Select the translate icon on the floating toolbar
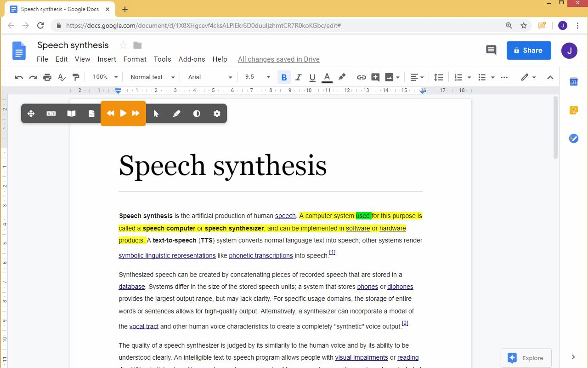The image size is (588, 368). tap(51, 113)
